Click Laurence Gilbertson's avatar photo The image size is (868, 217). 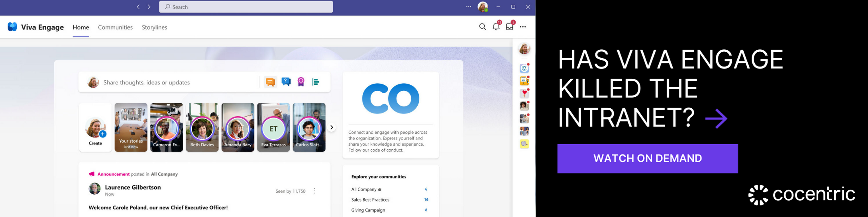coord(94,189)
